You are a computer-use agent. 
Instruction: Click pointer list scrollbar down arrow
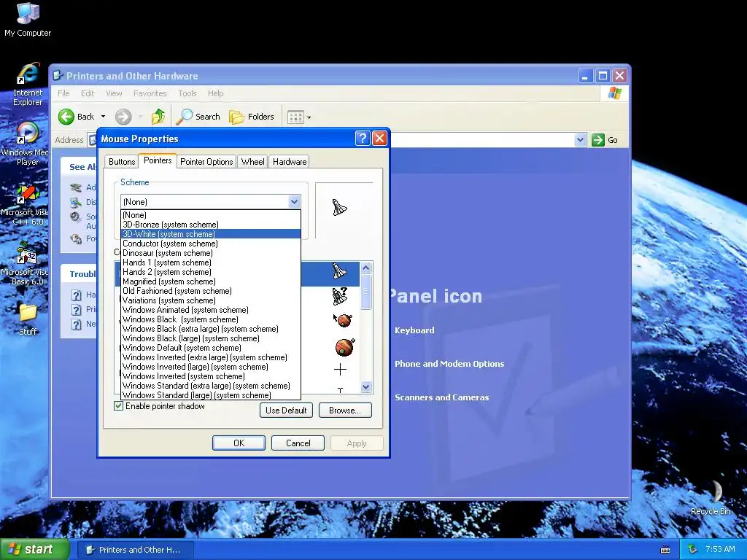[366, 387]
